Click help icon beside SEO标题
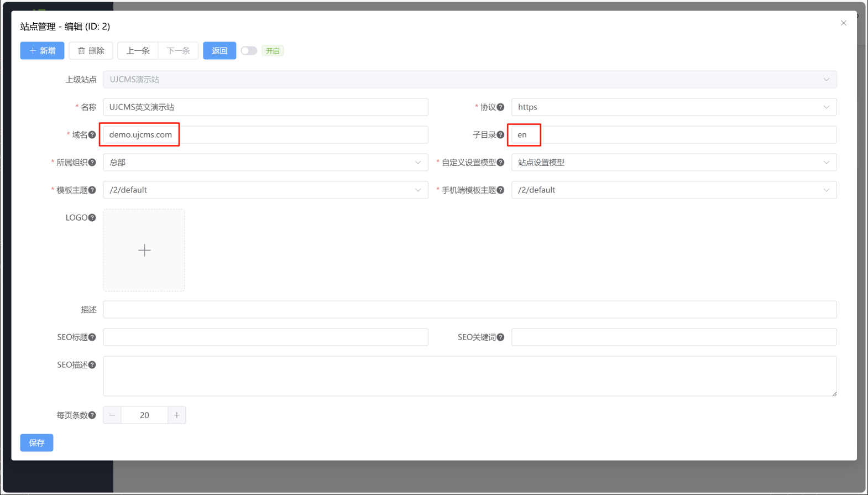The width and height of the screenshot is (868, 495). click(92, 337)
